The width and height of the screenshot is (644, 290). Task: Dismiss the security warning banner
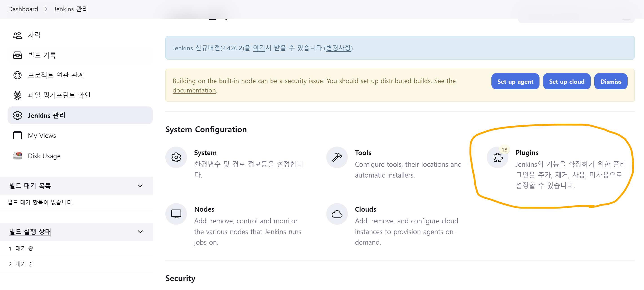point(611,81)
